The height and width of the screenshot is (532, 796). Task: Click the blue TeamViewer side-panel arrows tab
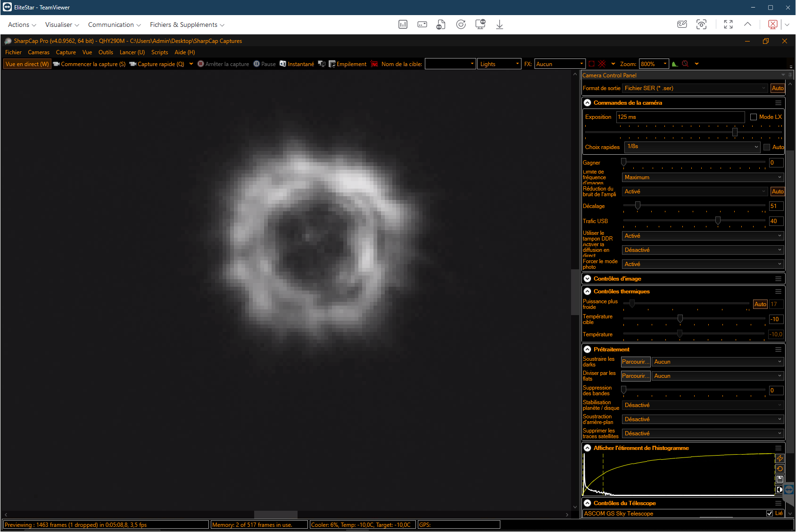[789, 490]
